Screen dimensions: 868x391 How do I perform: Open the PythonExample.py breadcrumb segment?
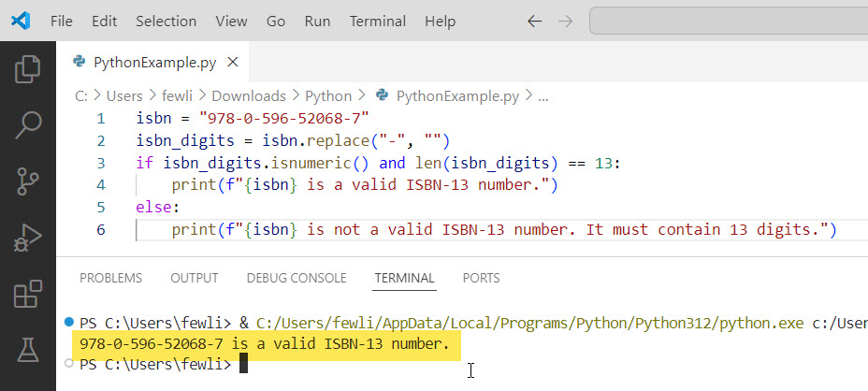tap(457, 95)
